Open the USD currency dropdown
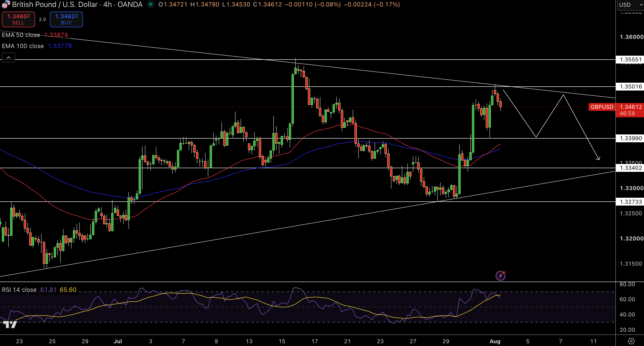The height and width of the screenshot is (346, 644). tap(631, 5)
